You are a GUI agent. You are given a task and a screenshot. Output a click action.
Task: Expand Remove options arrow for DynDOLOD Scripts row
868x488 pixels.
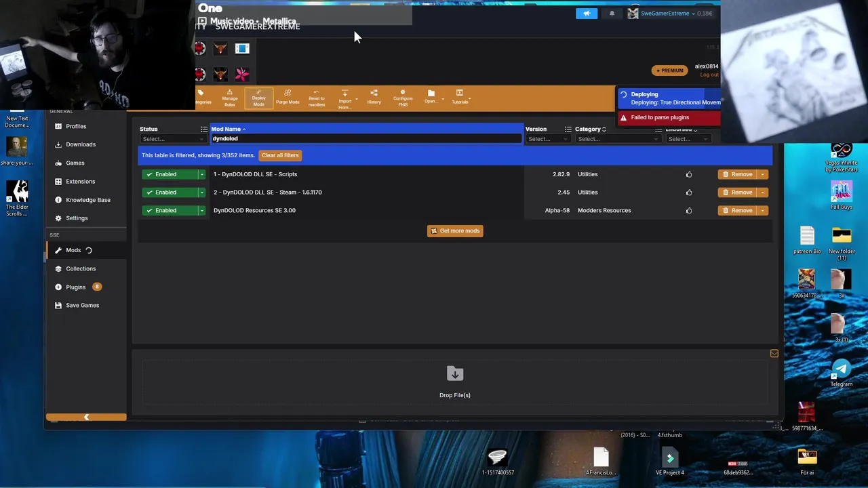pos(763,174)
